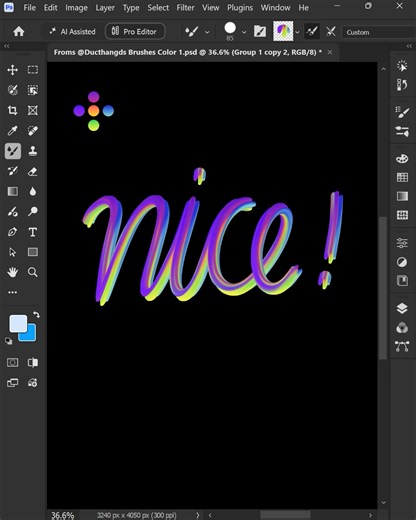Viewport: 416px width, 520px height.
Task: Go to the Home screen
Action: coord(19,32)
